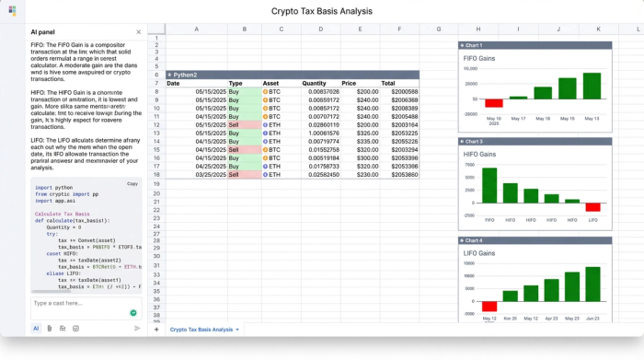The image size is (644, 360).
Task: Click the green submit circle in chat box
Action: (x=133, y=313)
